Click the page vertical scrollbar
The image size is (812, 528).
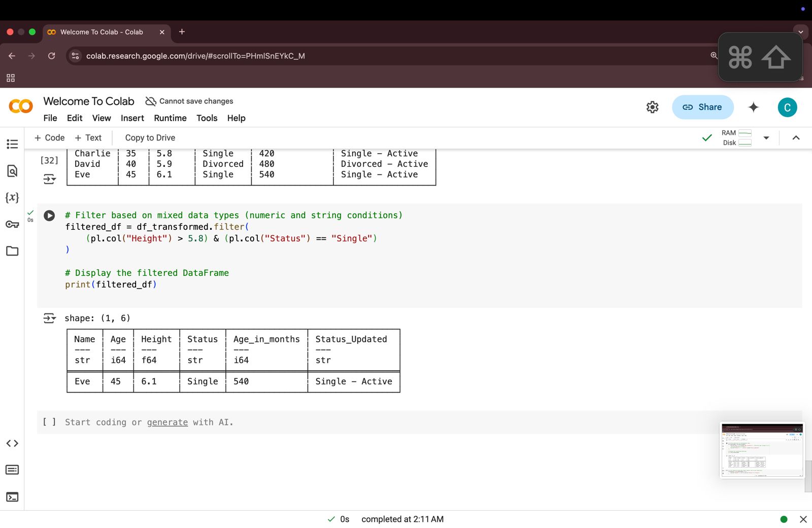point(808,476)
